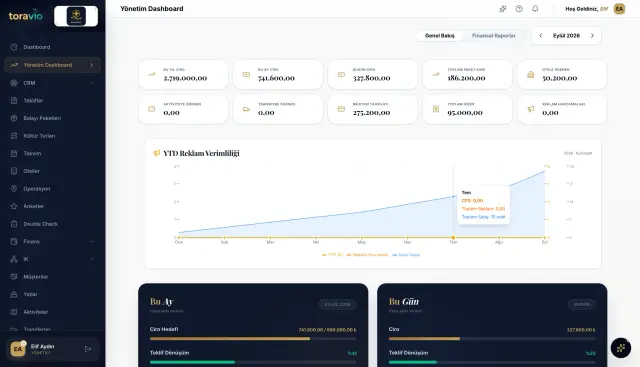Click the Aktiviteler map icon

coord(14,312)
